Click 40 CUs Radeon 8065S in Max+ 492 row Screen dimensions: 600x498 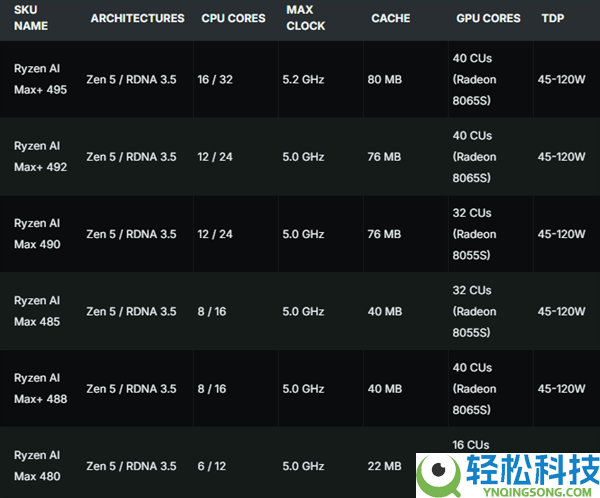(x=474, y=157)
